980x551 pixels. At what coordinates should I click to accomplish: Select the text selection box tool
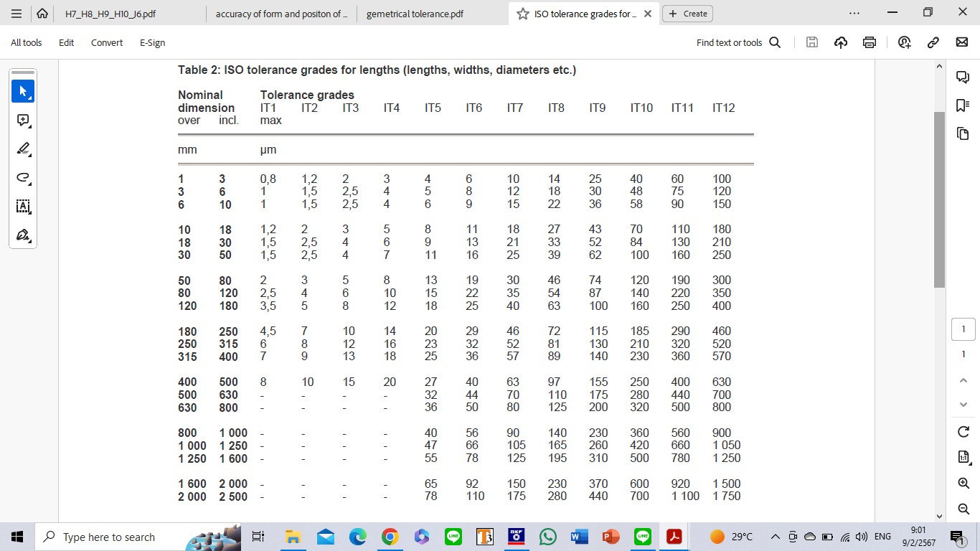pos(23,207)
